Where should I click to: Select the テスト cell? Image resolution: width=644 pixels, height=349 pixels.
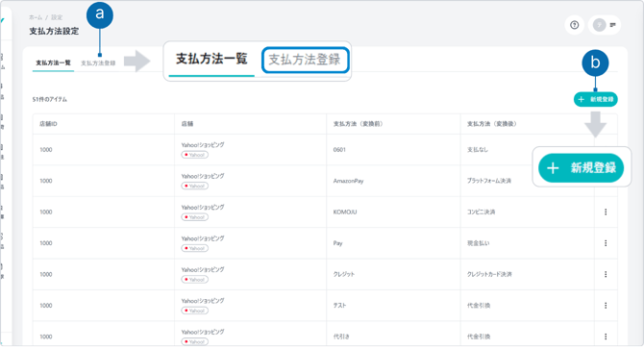tap(339, 306)
